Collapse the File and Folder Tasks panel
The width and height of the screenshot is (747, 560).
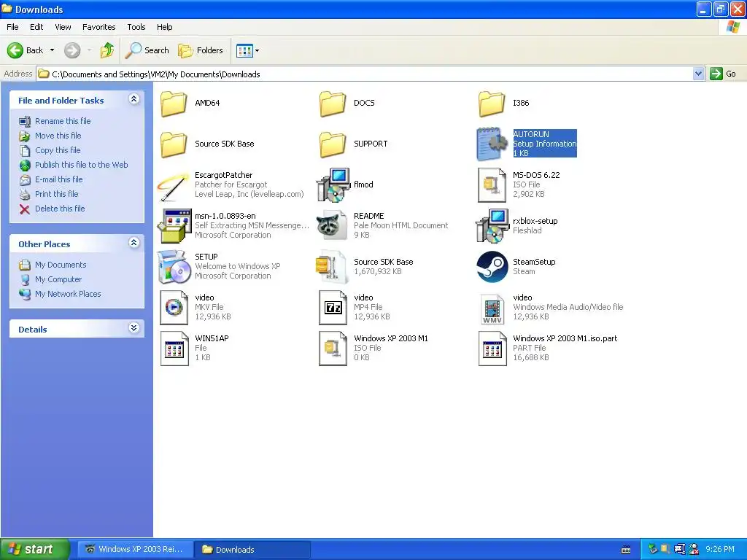pos(134,99)
